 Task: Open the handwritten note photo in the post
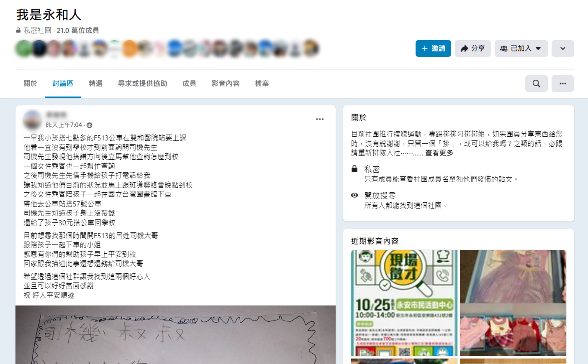coord(175,335)
